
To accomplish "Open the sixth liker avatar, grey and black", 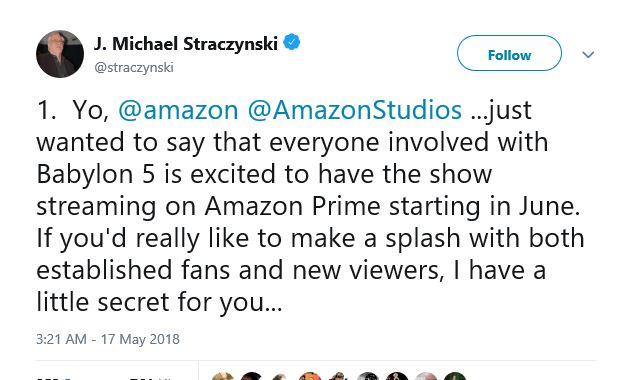I will [367, 376].
